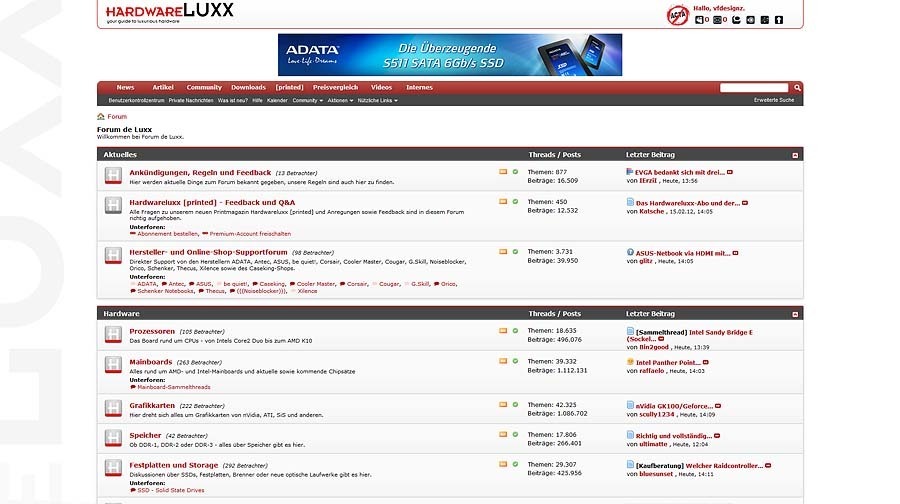This screenshot has width=900, height=504.
Task: Click forum status icon for Mainboards
Action: 113,365
